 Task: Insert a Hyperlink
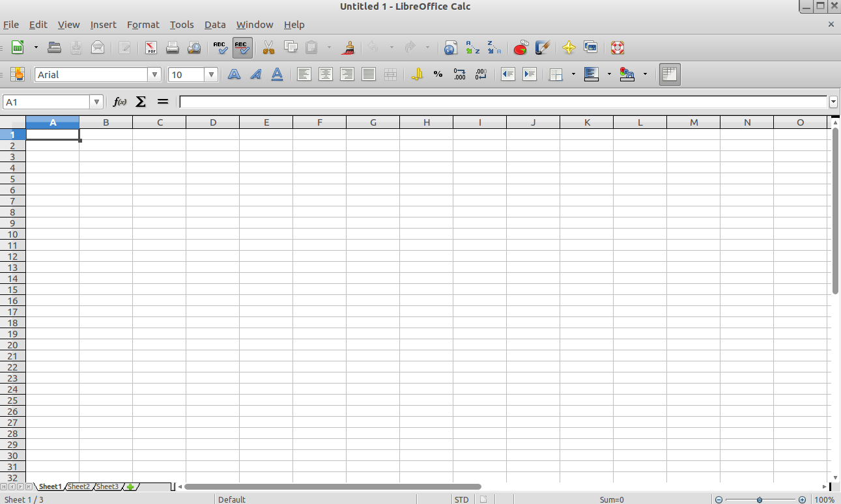coord(451,48)
